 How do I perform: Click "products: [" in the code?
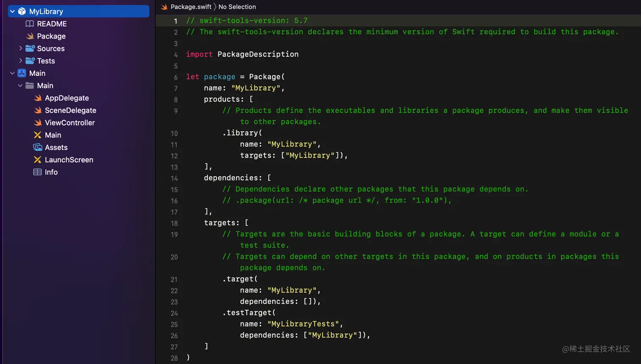(229, 99)
